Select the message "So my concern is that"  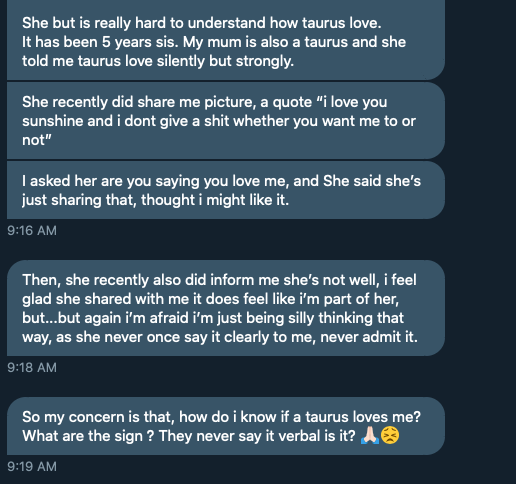[x=226, y=426]
